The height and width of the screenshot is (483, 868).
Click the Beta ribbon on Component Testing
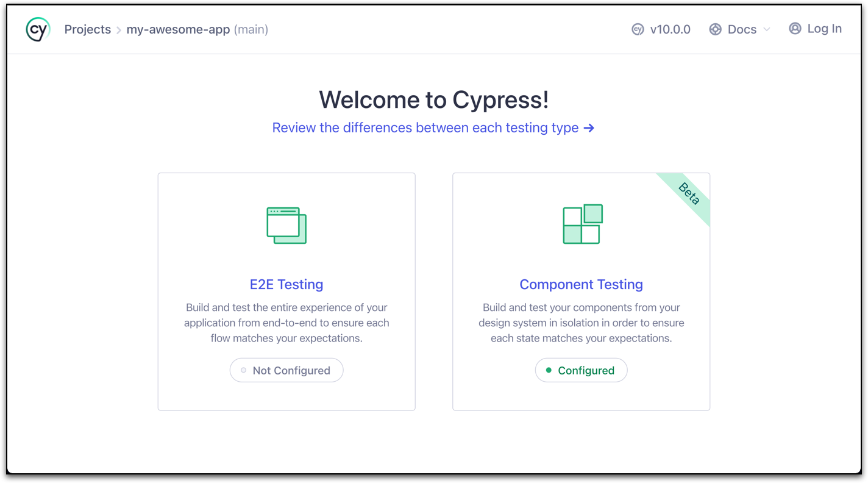[x=688, y=194]
